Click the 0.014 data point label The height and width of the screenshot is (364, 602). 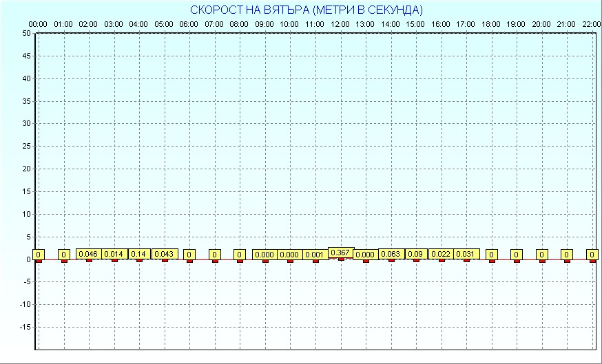[x=114, y=254]
